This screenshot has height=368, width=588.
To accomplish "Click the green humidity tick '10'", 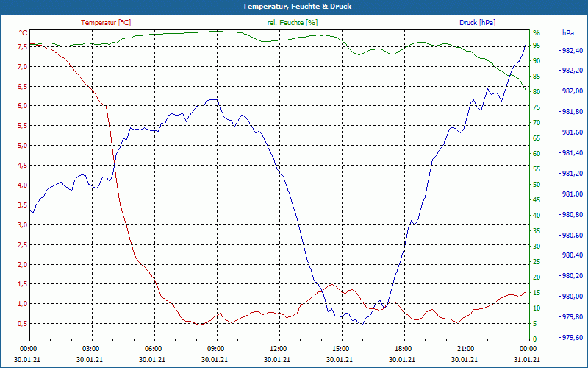I will pyautogui.click(x=537, y=308).
